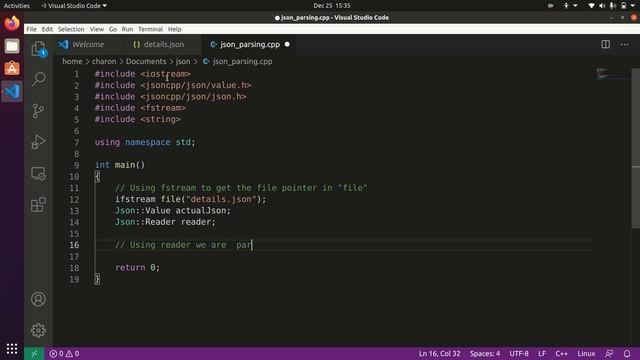Split the editor to the right

click(605, 44)
